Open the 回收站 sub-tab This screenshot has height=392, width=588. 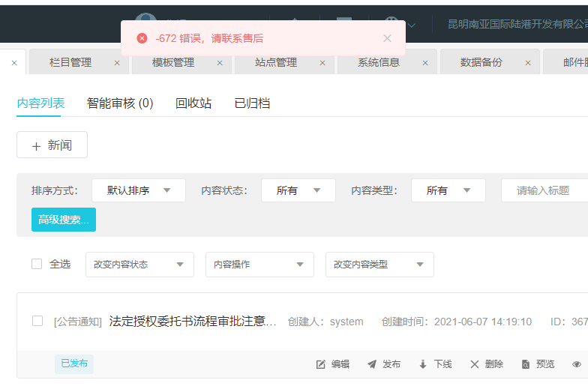[193, 103]
